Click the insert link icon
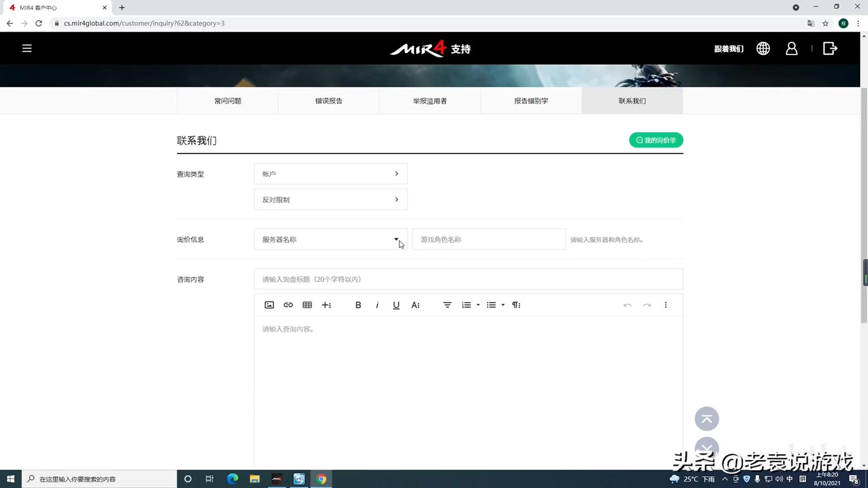Screen dimensions: 868x488 (x=288, y=305)
